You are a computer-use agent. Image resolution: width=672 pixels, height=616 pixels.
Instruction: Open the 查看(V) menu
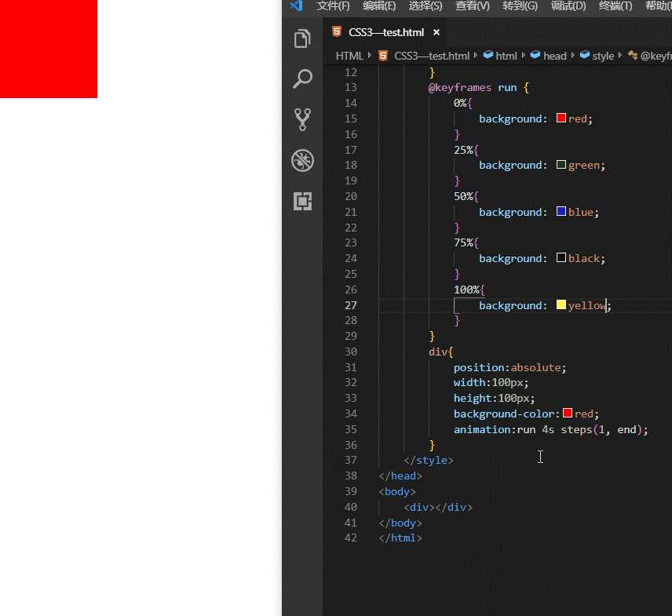[x=472, y=5]
